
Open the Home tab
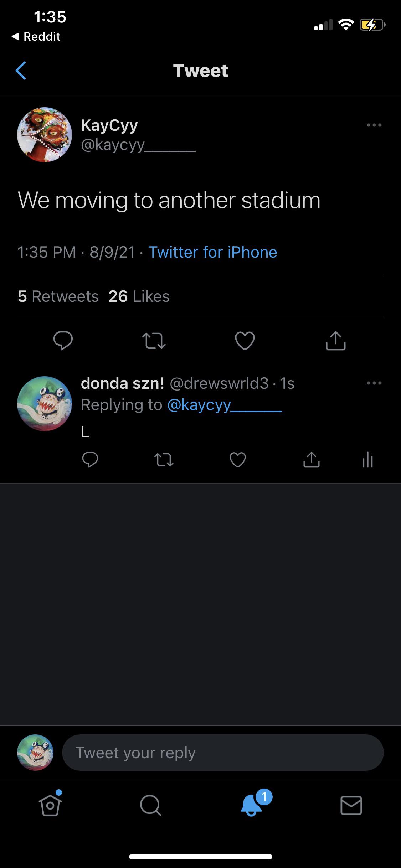pyautogui.click(x=50, y=805)
